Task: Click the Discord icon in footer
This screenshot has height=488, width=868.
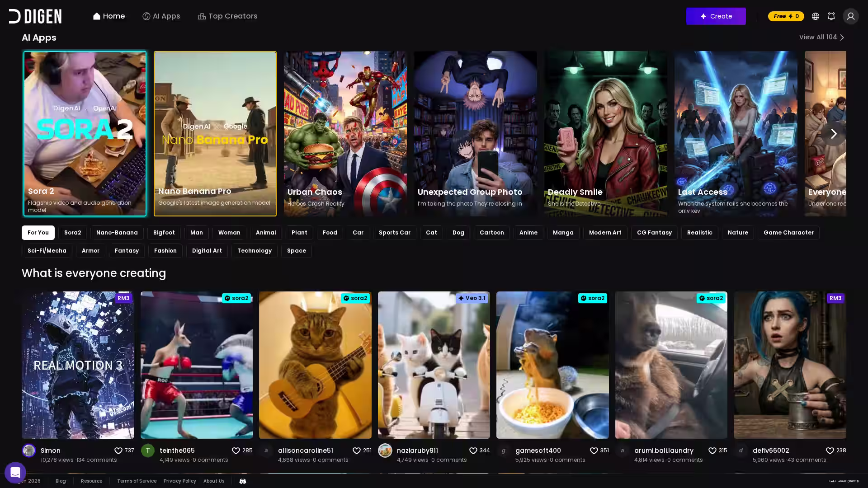Action: click(242, 481)
